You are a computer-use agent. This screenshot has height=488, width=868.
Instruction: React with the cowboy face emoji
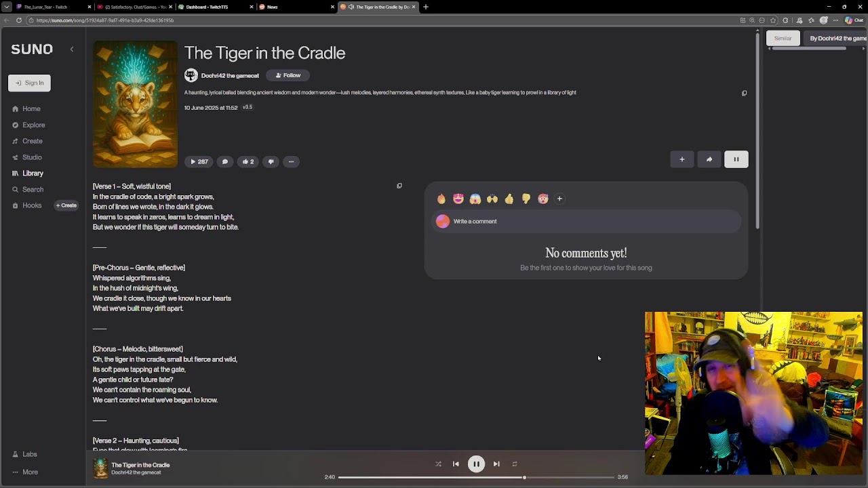[543, 199]
